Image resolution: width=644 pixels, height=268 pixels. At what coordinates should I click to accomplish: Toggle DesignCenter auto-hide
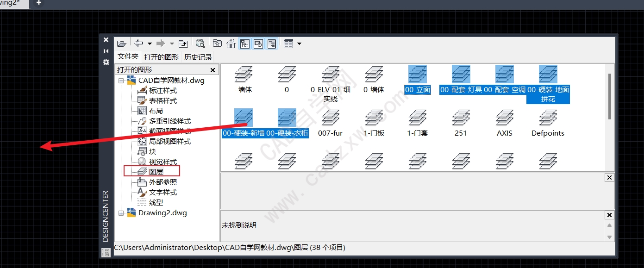[x=106, y=51]
